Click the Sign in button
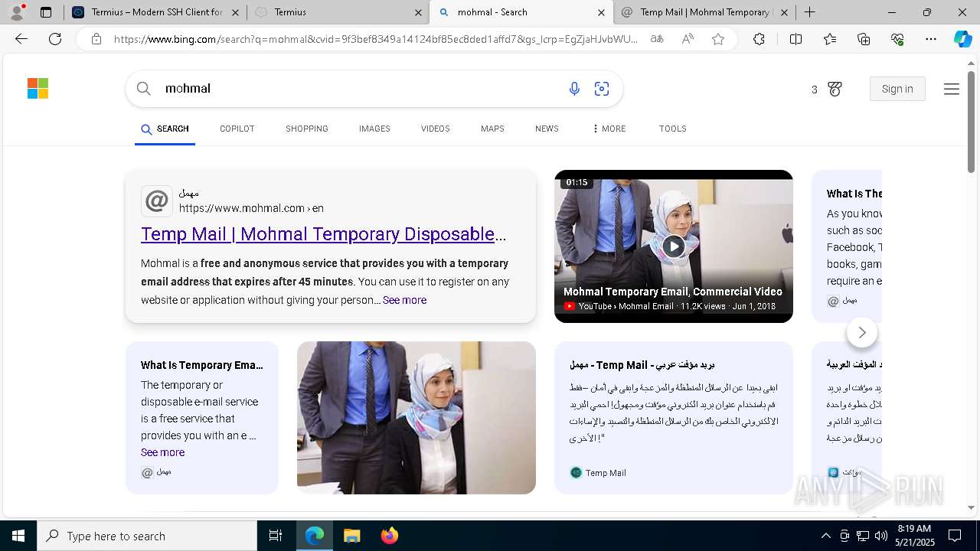Viewport: 980px width, 551px height. point(897,89)
